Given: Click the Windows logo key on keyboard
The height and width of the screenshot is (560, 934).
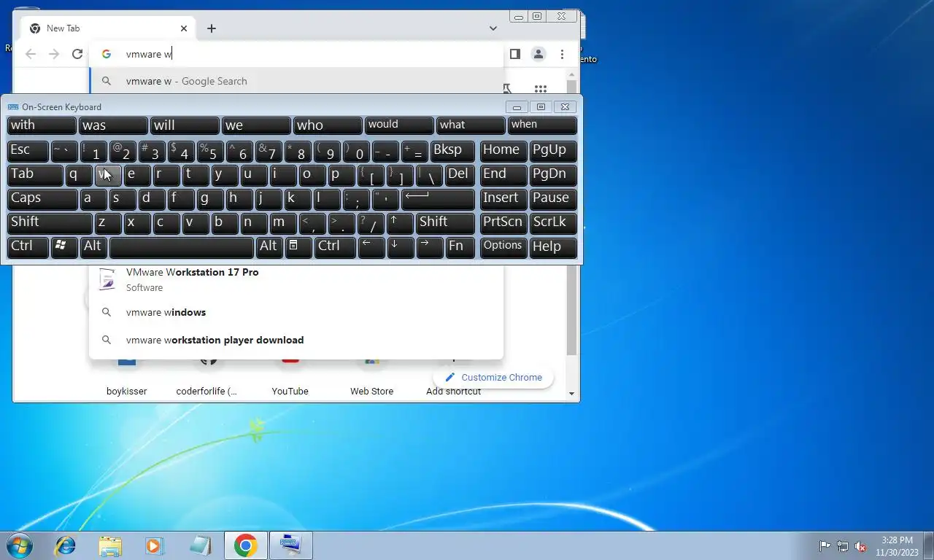Looking at the screenshot, I should pyautogui.click(x=64, y=247).
